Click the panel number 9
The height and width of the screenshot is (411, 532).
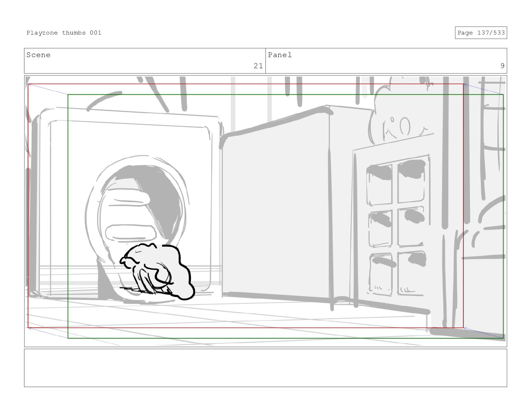tap(502, 66)
